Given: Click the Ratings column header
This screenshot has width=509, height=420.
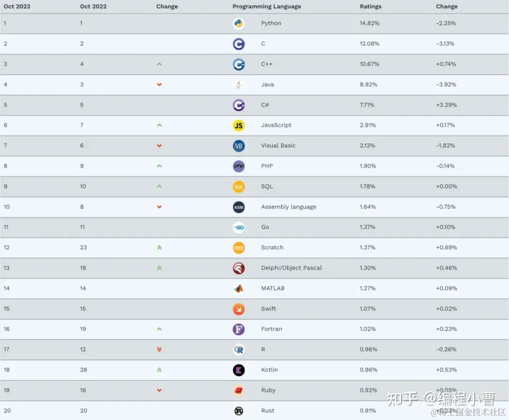Looking at the screenshot, I should (370, 7).
